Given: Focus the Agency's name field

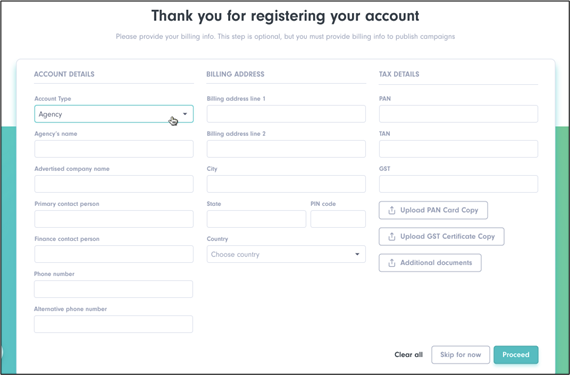Looking at the screenshot, I should tap(114, 149).
